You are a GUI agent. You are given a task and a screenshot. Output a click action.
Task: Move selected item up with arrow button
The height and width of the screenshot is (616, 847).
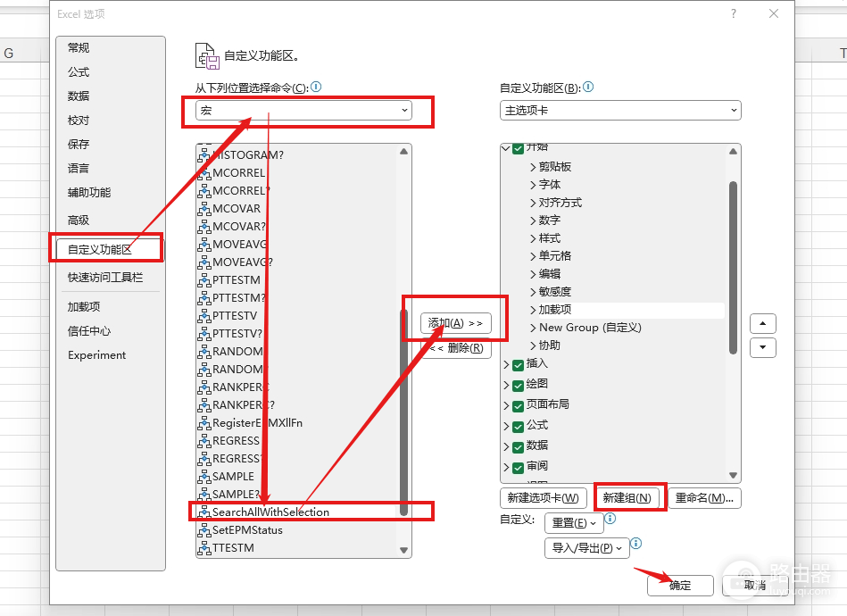coord(763,324)
